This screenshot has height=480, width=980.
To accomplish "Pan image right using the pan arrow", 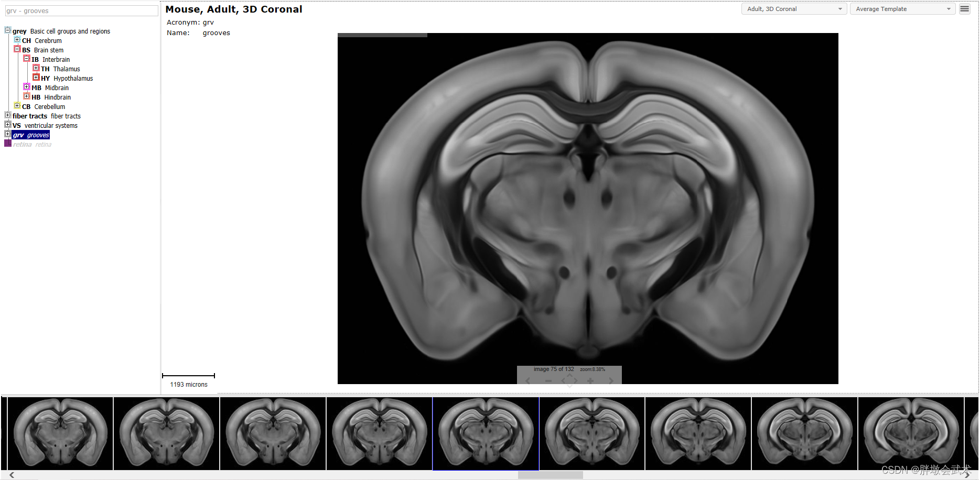I will click(x=575, y=381).
